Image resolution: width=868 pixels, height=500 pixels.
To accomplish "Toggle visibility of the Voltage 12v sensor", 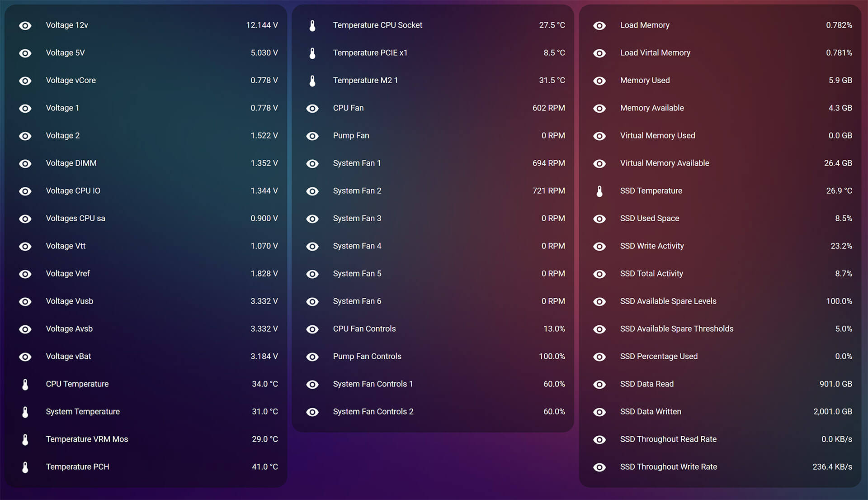I will [x=25, y=26].
